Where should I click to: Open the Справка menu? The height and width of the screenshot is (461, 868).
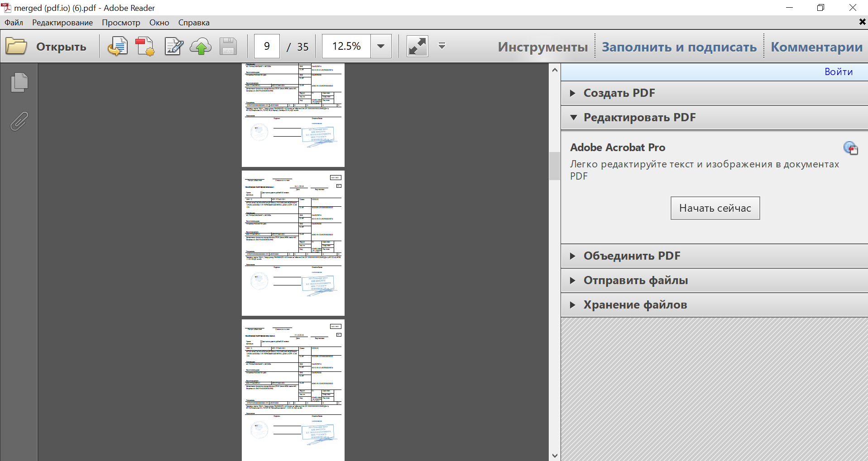[x=194, y=23]
